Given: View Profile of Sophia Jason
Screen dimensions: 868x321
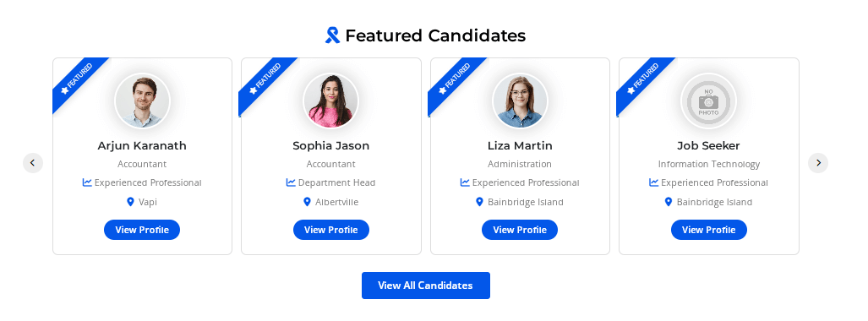Looking at the screenshot, I should pyautogui.click(x=331, y=230).
